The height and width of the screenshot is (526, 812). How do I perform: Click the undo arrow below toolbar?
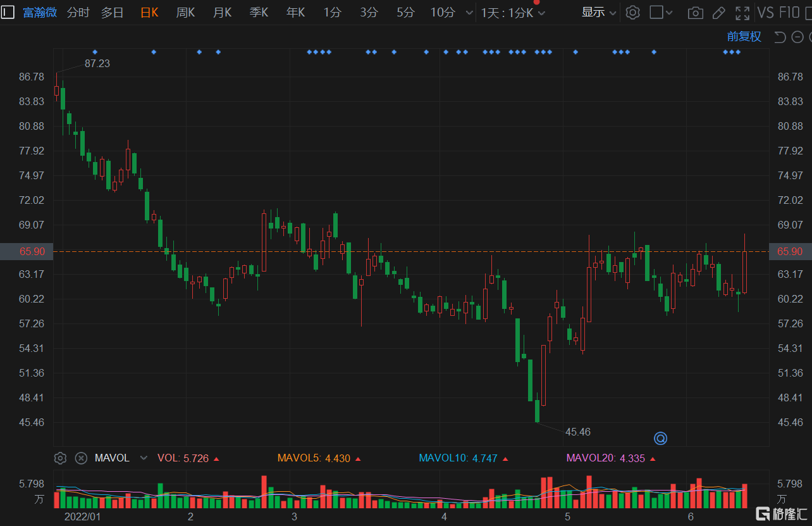click(x=780, y=37)
